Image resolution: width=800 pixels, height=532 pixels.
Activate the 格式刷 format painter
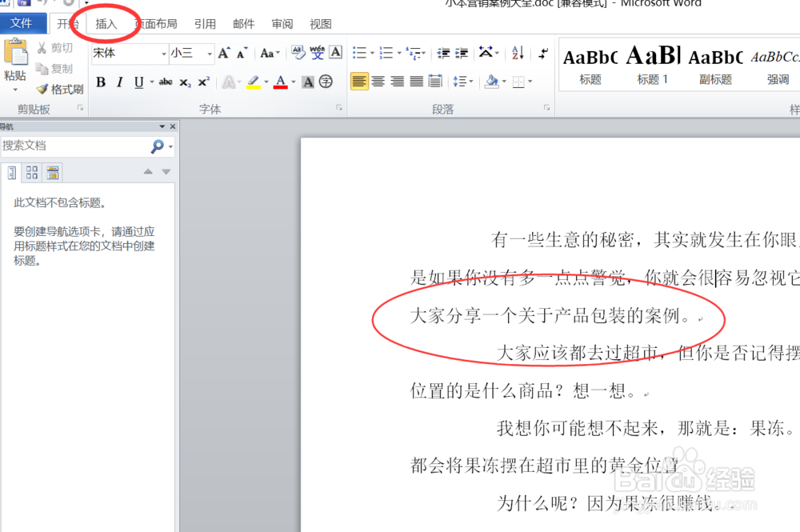60,90
